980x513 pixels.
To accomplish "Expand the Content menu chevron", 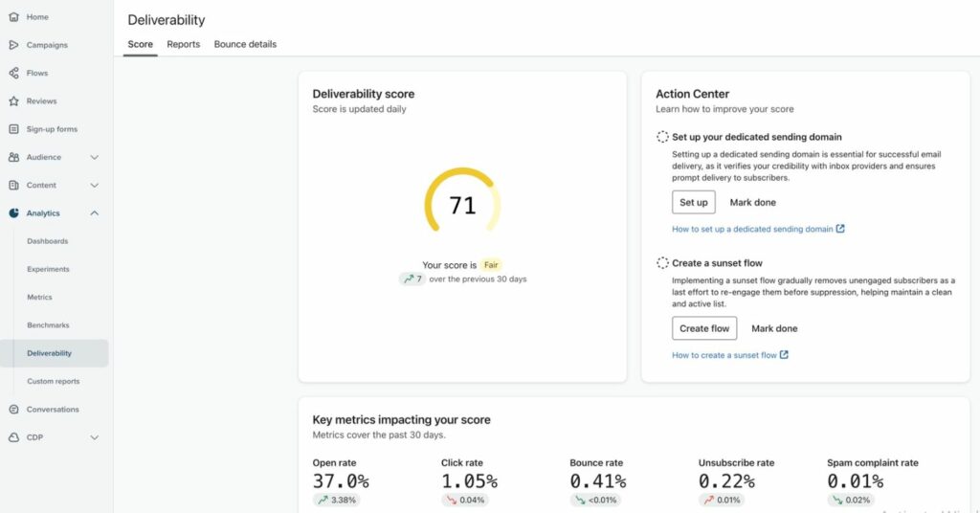I will coord(95,186).
